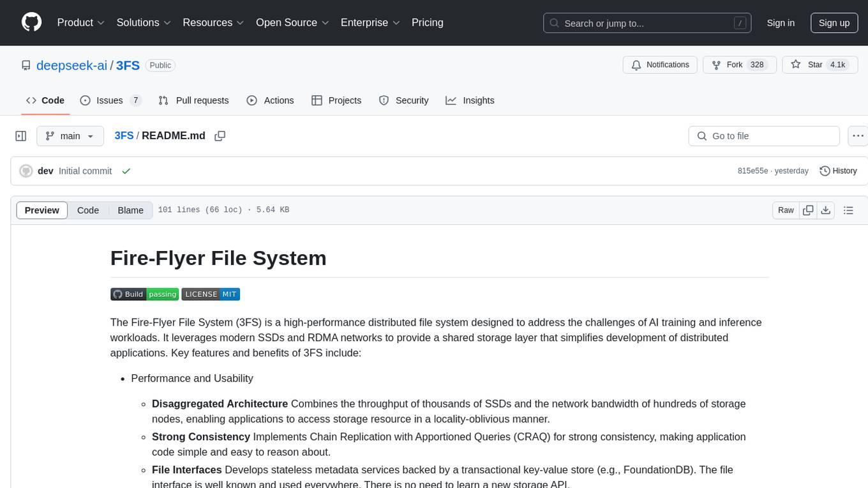The width and height of the screenshot is (868, 488).
Task: Open the Actions tab
Action: pyautogui.click(x=270, y=100)
